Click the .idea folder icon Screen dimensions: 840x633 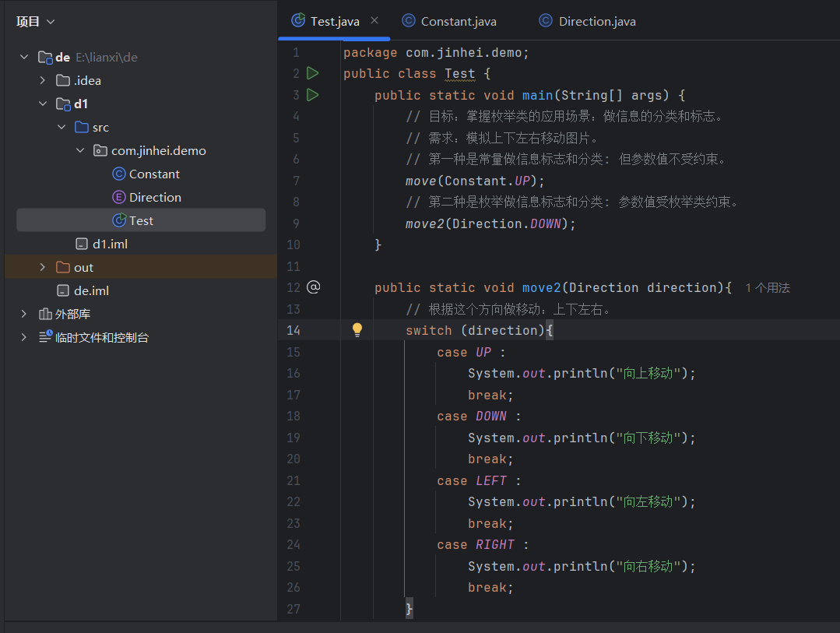tap(63, 80)
